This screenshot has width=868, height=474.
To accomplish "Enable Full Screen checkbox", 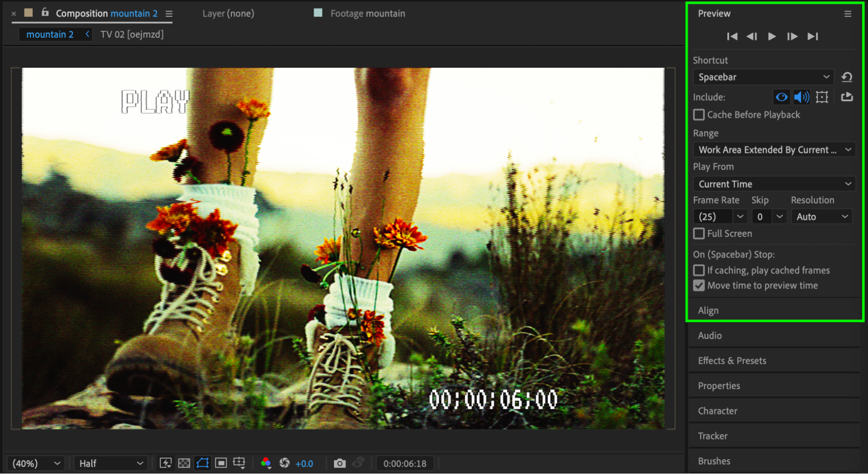I will 699,234.
